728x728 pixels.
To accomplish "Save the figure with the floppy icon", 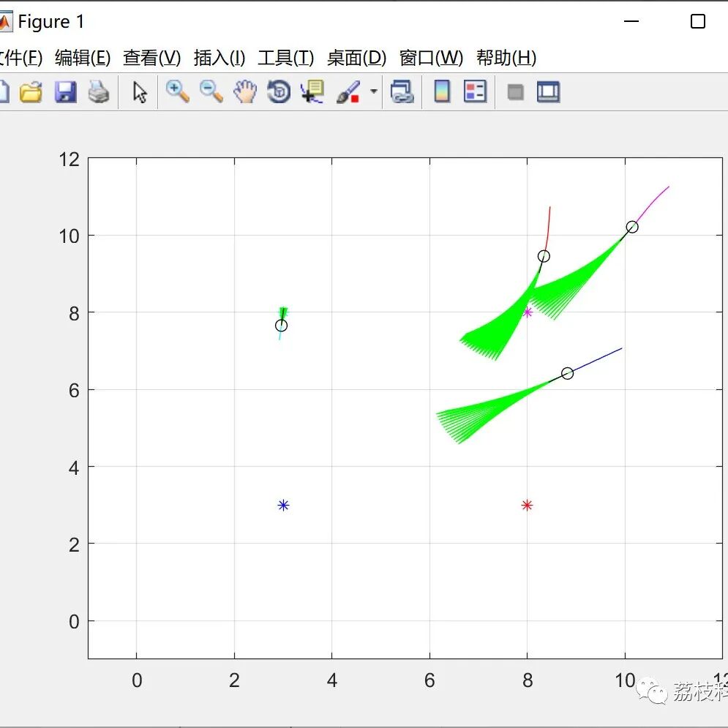I will click(65, 91).
